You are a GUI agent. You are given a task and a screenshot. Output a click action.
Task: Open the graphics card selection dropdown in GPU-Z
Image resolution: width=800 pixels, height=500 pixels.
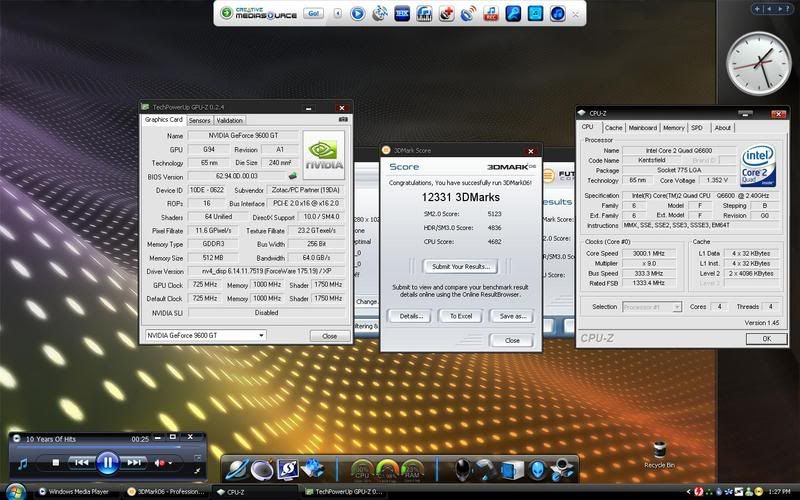click(x=260, y=335)
